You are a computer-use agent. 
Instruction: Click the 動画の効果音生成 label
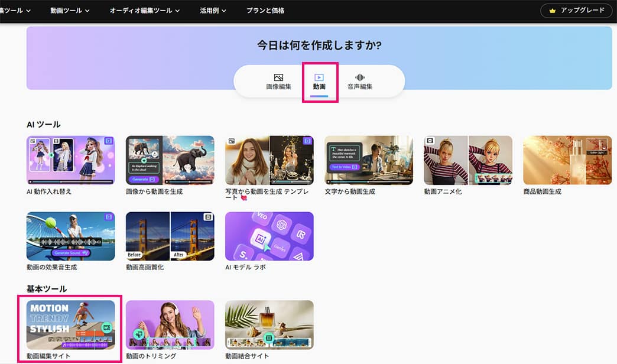point(51,267)
